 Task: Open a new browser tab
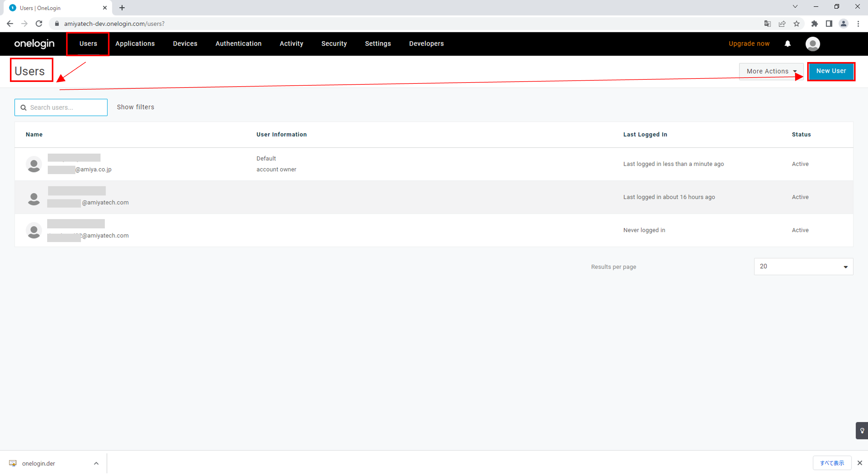[122, 8]
